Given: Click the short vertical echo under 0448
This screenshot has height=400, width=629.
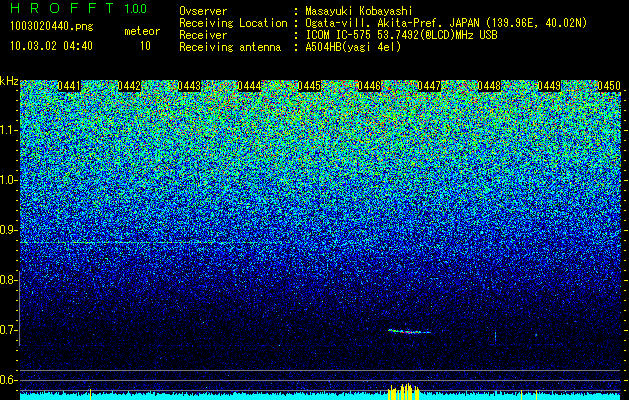Looking at the screenshot, I should 495,336.
